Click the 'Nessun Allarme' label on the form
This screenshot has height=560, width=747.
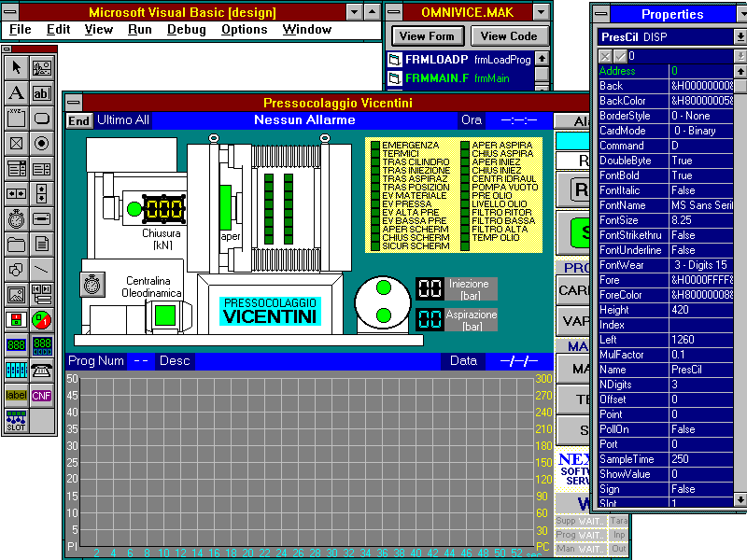(304, 120)
